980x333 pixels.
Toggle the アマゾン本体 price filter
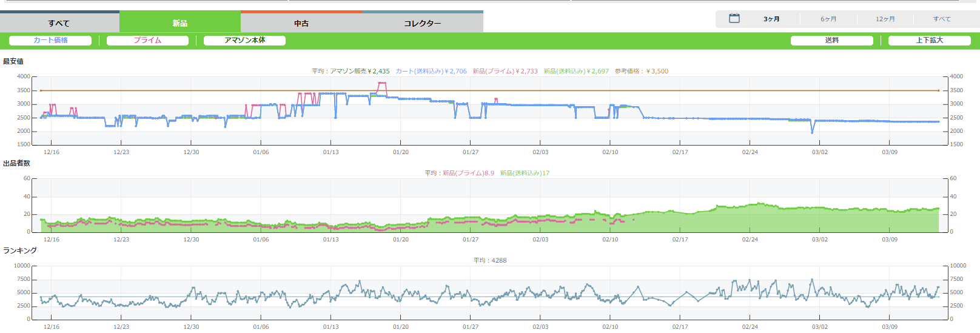[244, 41]
